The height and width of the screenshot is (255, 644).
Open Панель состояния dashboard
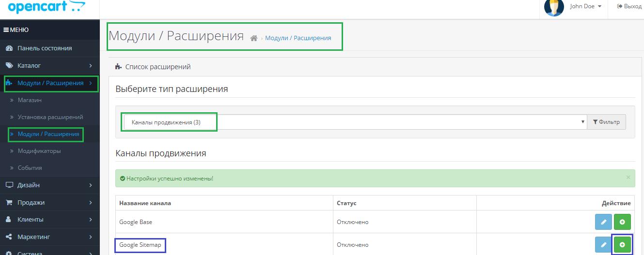click(x=49, y=48)
